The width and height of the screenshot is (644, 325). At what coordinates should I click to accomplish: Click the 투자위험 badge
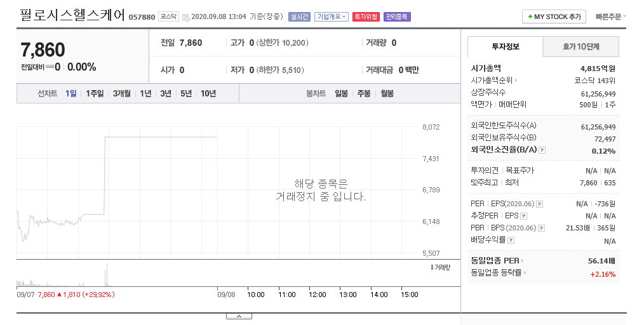pyautogui.click(x=366, y=17)
